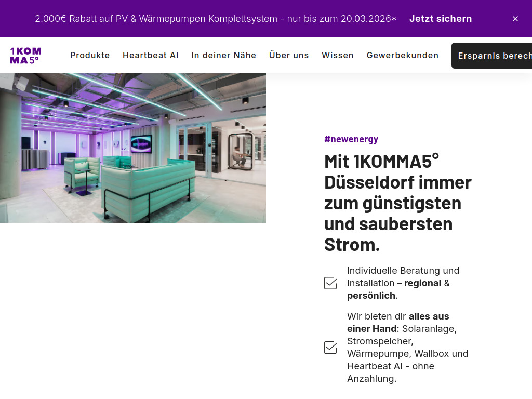Select Über uns in the navigation

coord(289,55)
